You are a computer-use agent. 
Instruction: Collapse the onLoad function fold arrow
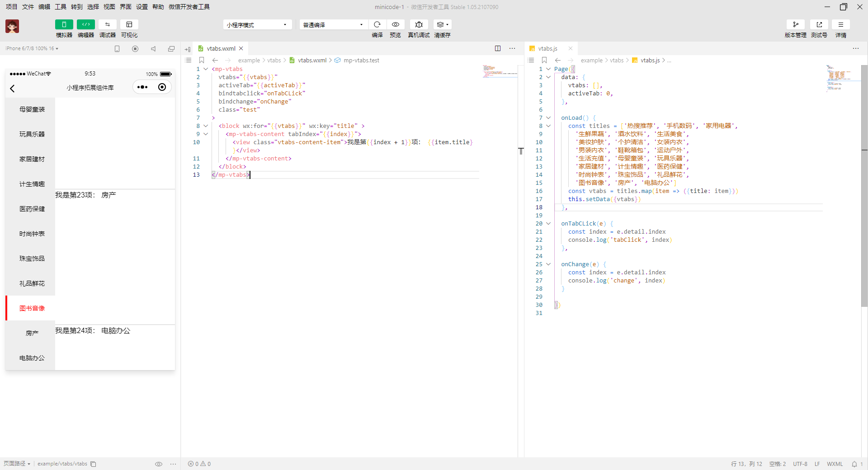548,118
